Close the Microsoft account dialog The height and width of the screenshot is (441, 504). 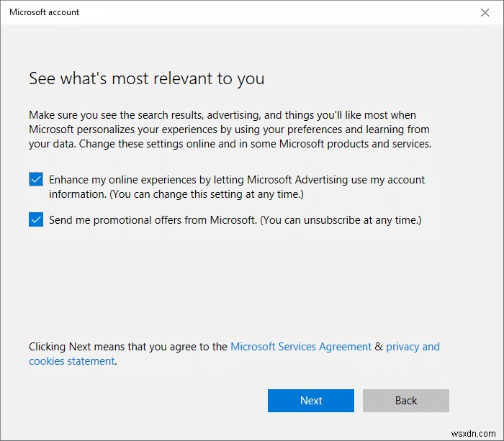pyautogui.click(x=485, y=12)
